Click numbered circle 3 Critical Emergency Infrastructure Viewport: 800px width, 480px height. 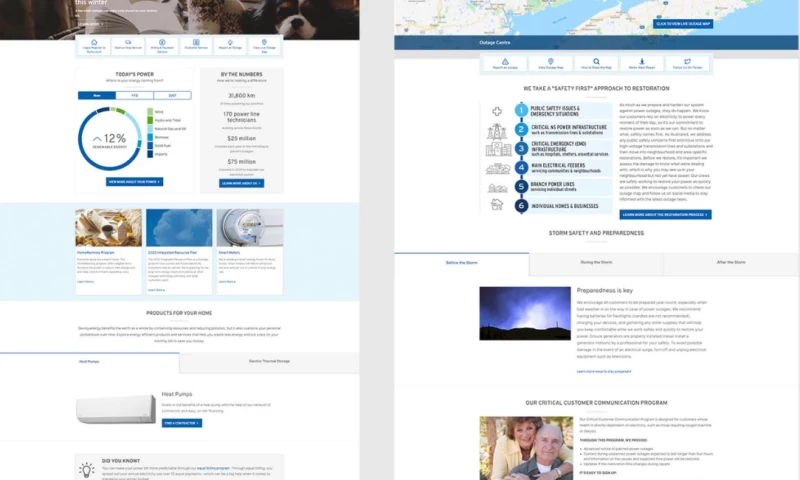tap(521, 148)
